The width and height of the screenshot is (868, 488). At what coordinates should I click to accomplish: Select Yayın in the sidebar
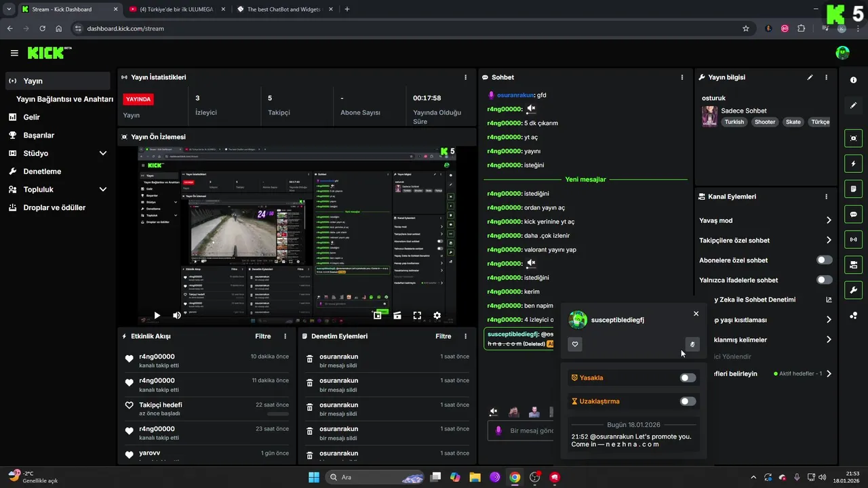pos(58,81)
